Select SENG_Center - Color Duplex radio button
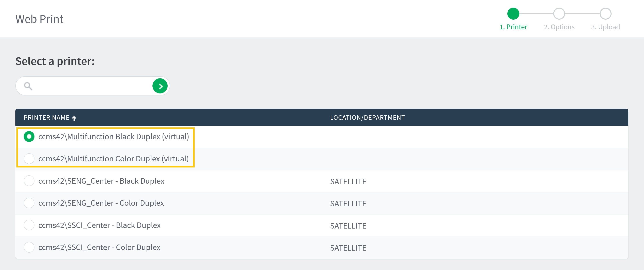The height and width of the screenshot is (270, 644). coord(29,203)
